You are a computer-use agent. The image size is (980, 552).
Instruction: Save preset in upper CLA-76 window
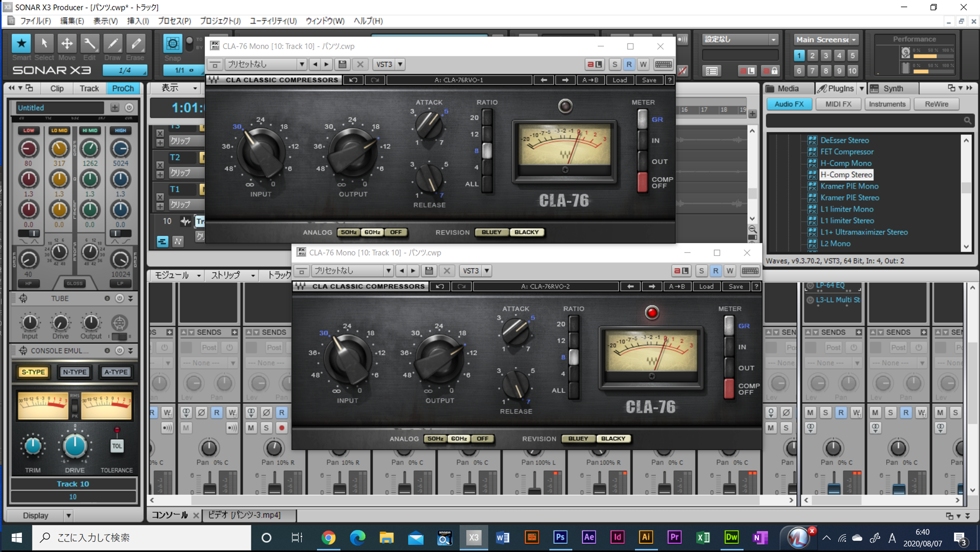click(x=343, y=64)
